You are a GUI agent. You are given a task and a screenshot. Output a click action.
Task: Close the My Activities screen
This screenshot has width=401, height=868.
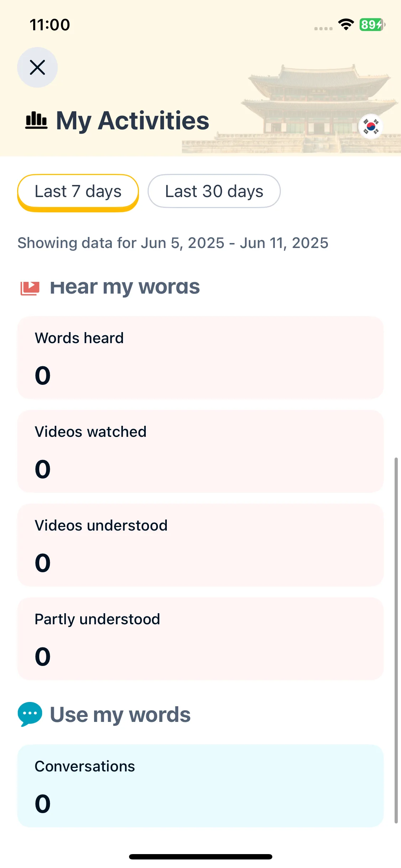tap(37, 67)
